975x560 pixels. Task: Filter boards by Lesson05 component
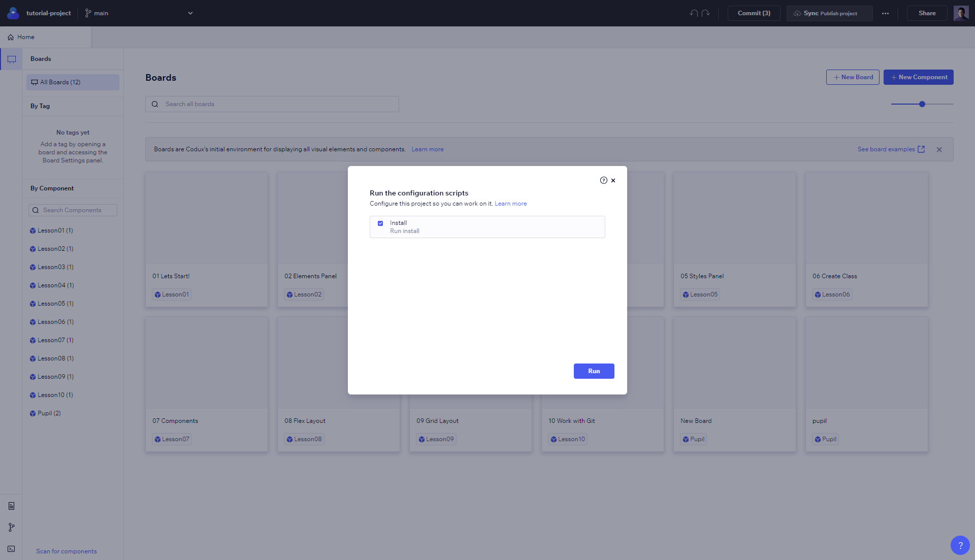pyautogui.click(x=51, y=304)
